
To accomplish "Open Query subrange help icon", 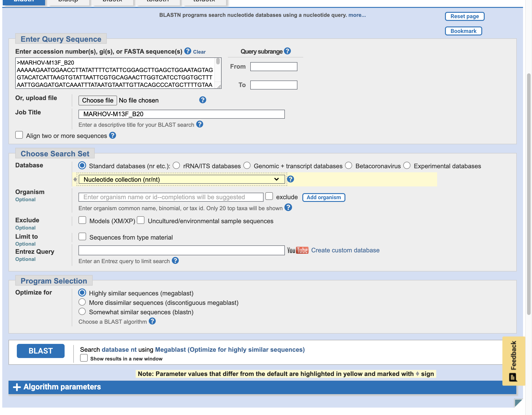I will point(288,51).
